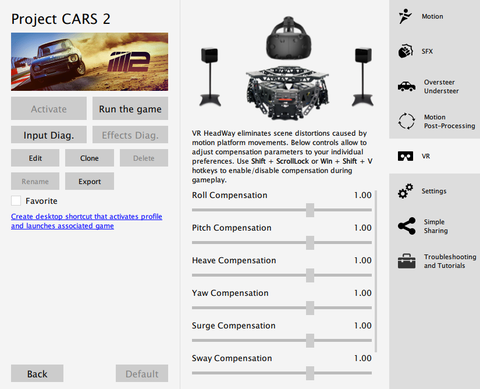Click the Project CARS 2 title
The height and width of the screenshot is (389, 480).
[61, 19]
